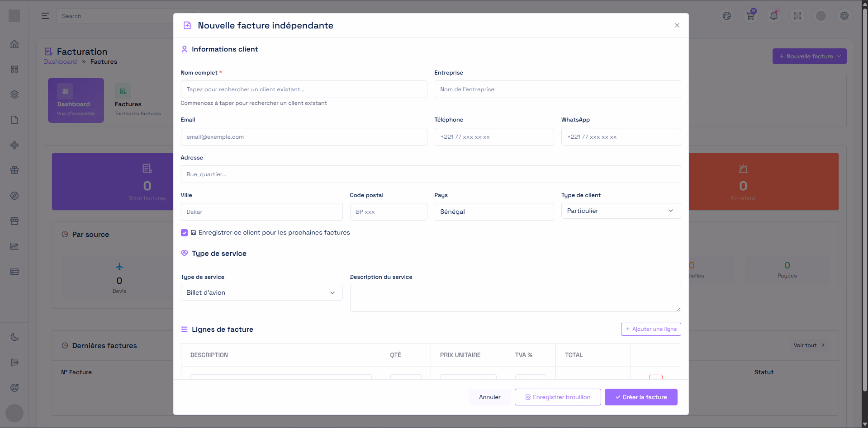Click the settings gear icon in header
This screenshot has height=428, width=868.
coord(844,16)
